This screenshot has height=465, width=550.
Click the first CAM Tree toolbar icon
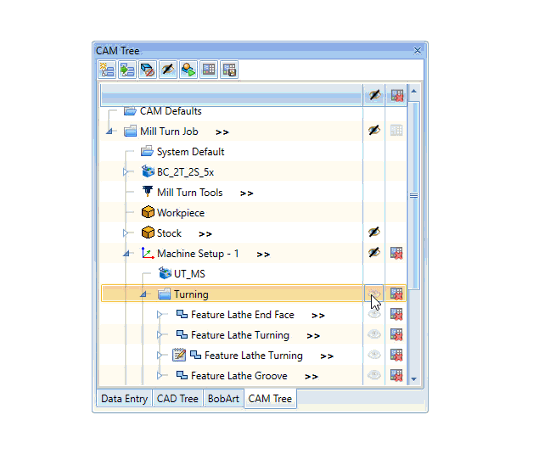[107, 69]
